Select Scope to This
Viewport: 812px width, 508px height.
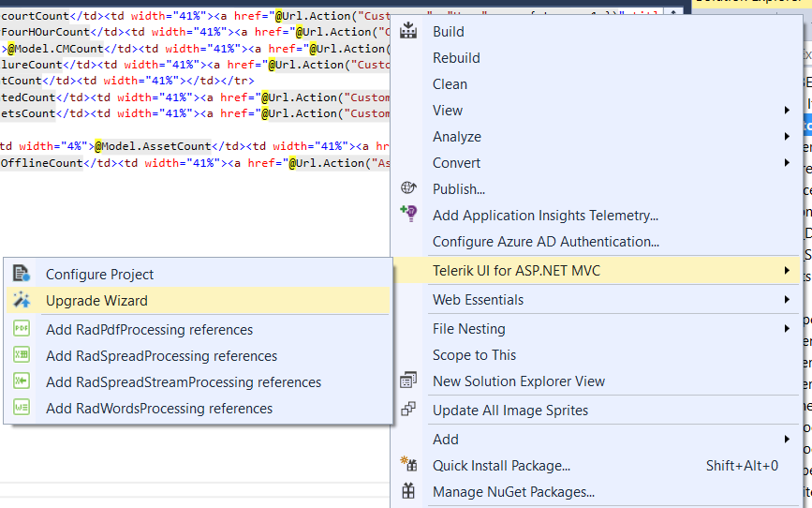pos(474,354)
